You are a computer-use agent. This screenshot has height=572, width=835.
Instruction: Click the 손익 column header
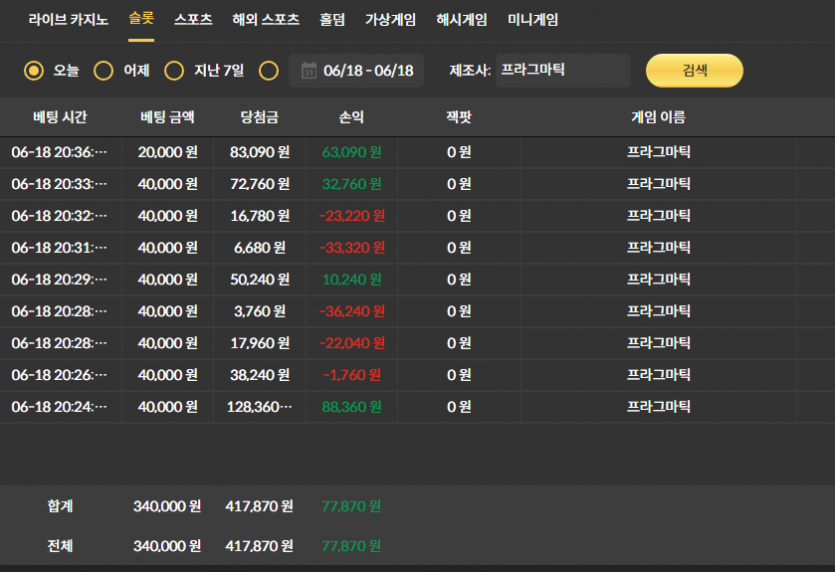coord(351,117)
